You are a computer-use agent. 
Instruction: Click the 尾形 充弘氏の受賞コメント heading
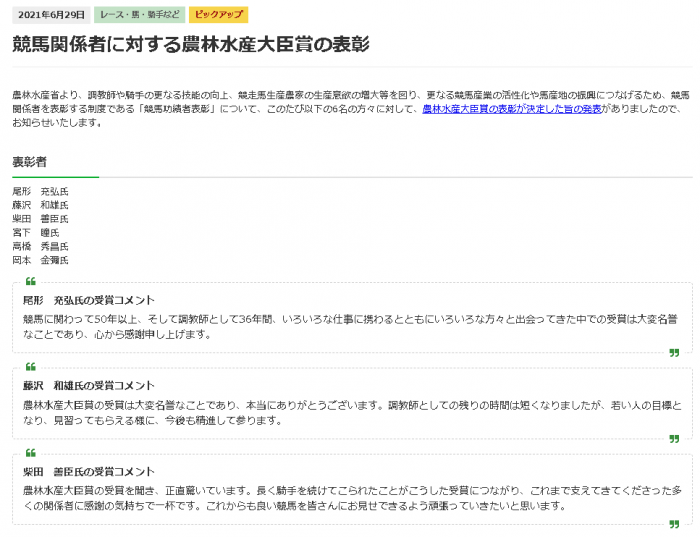[x=89, y=300]
